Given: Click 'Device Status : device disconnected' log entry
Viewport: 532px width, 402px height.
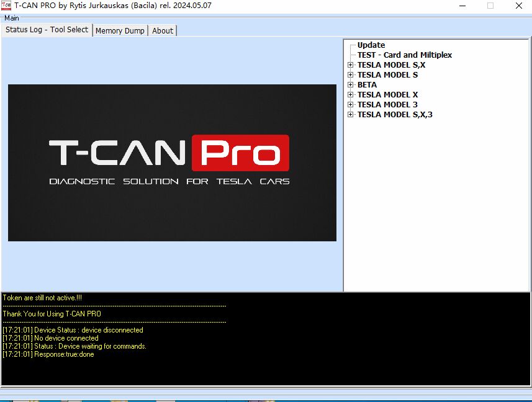Looking at the screenshot, I should 73,330.
